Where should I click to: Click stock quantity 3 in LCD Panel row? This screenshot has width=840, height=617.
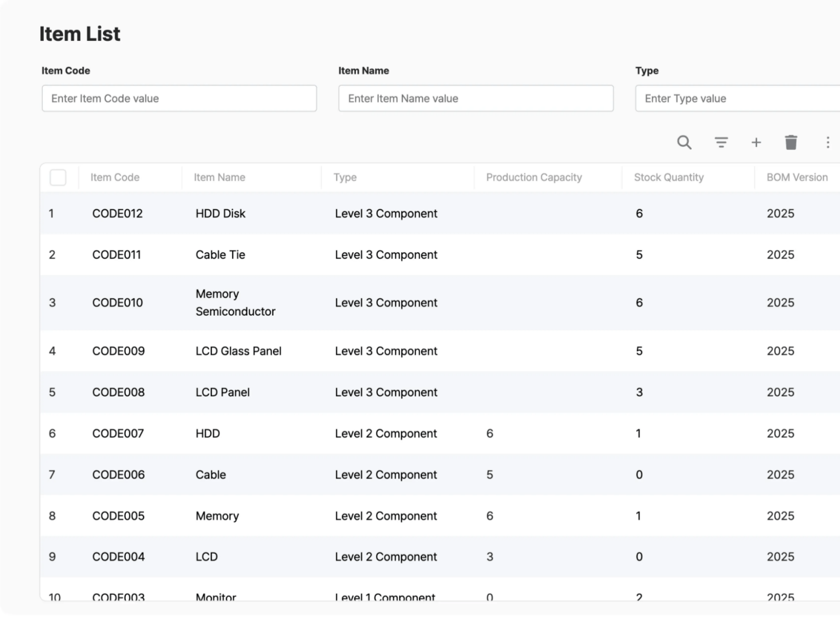pos(639,392)
